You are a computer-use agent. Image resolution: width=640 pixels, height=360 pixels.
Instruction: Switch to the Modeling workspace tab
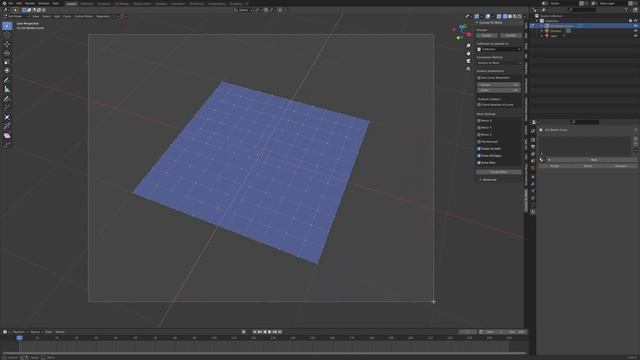[x=87, y=4]
